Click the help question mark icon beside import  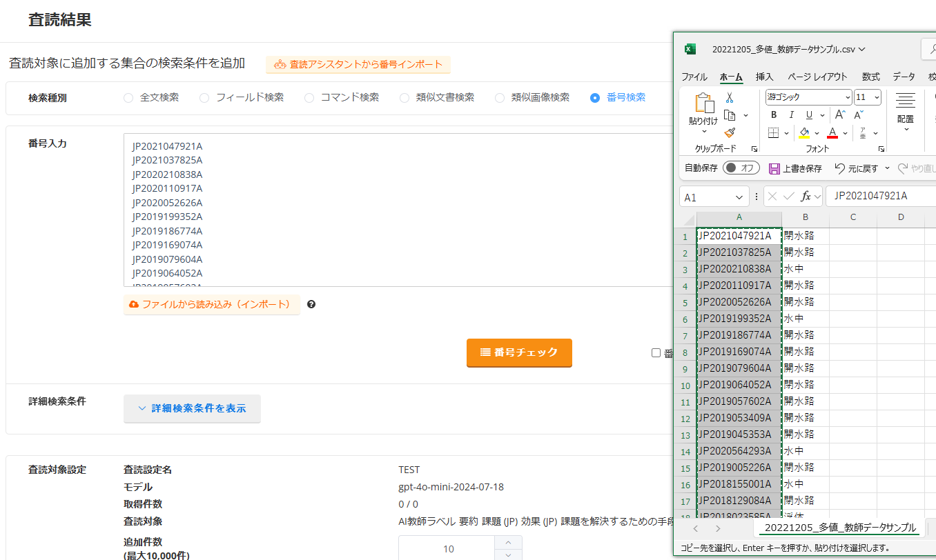pyautogui.click(x=311, y=304)
